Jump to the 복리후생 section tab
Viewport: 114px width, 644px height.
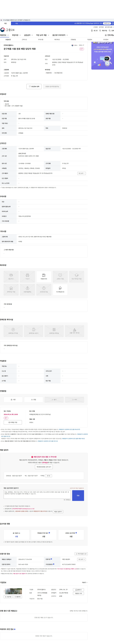[x=57, y=39]
